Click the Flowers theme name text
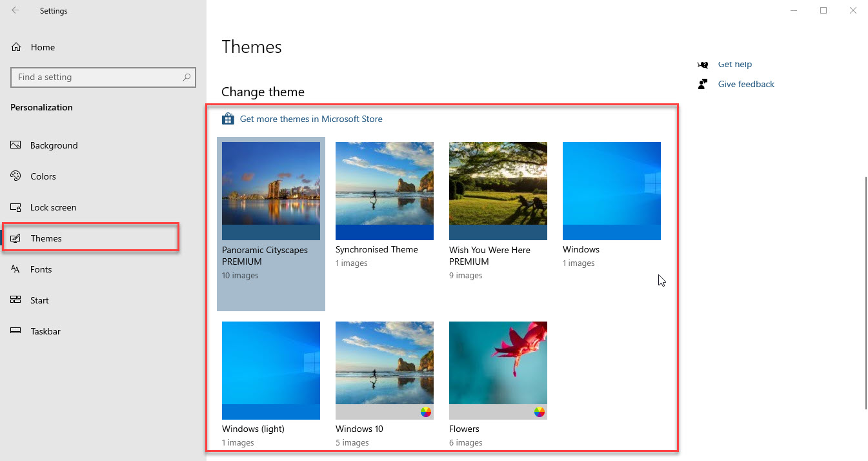868x461 pixels. 464,429
